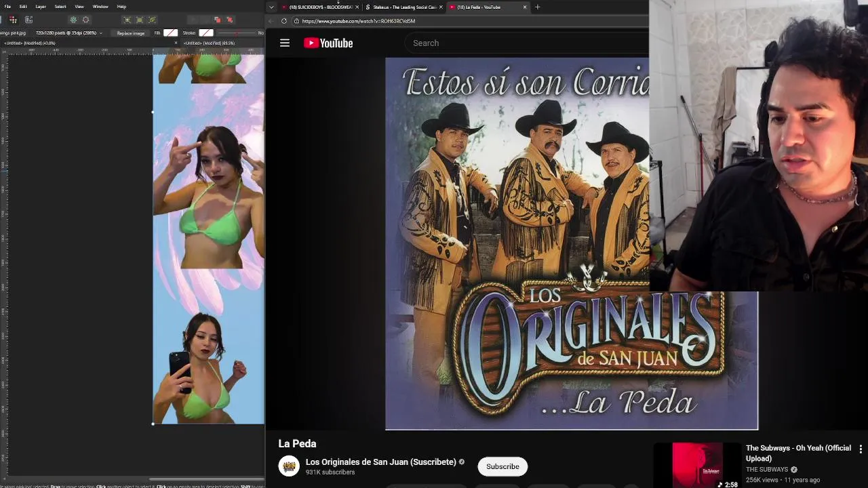Click the colorful grid persona icon in editor toolbar
Image resolution: width=868 pixels, height=488 pixels.
[13, 20]
